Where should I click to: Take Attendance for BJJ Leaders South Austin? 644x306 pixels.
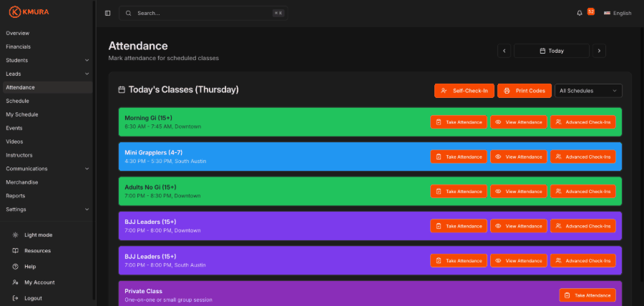(x=459, y=260)
